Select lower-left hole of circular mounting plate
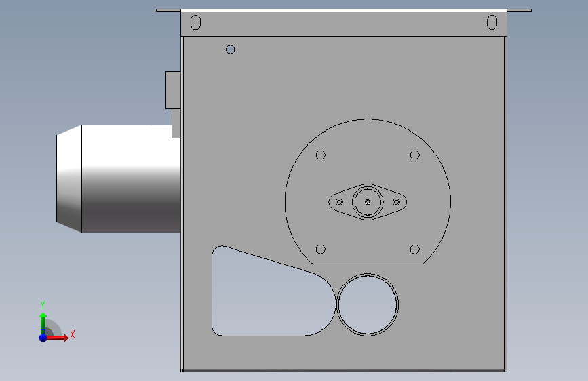The width and height of the screenshot is (588, 381). point(321,249)
